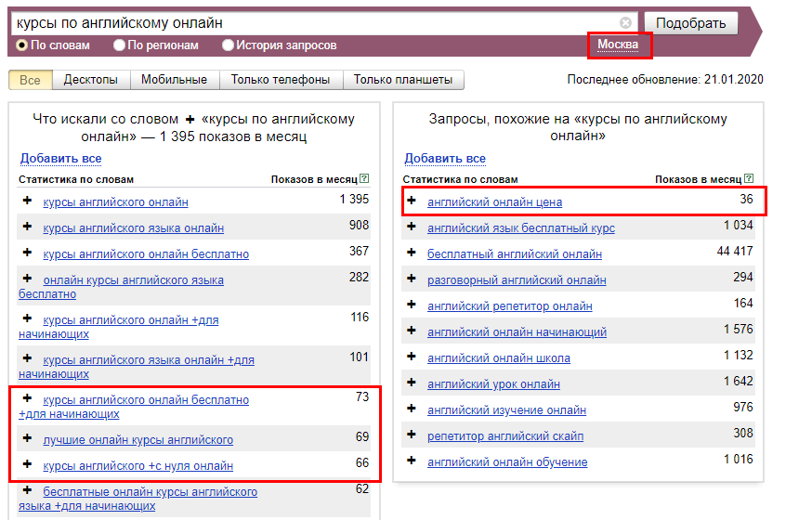
Task: Click impressions value '908'
Action: click(359, 225)
